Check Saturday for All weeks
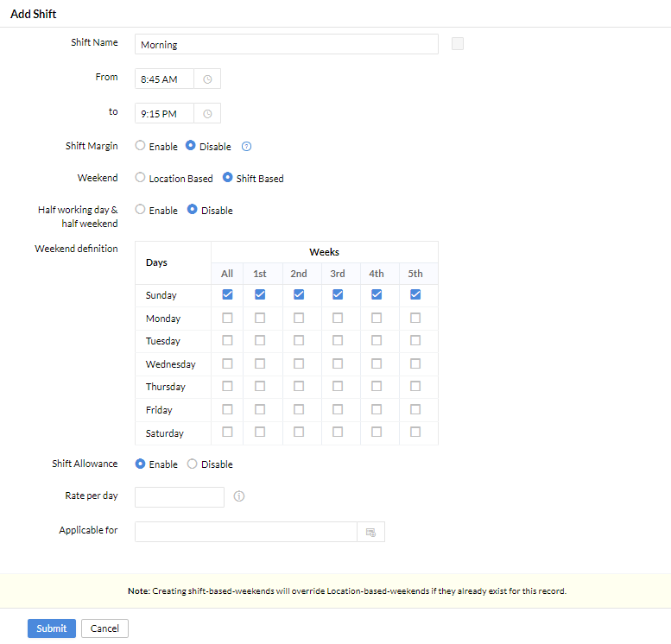 pyautogui.click(x=227, y=432)
